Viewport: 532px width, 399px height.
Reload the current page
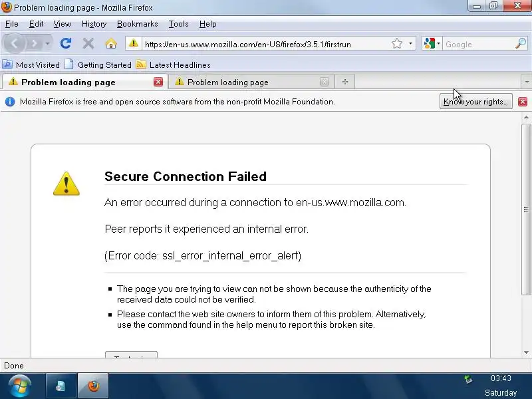(x=65, y=44)
